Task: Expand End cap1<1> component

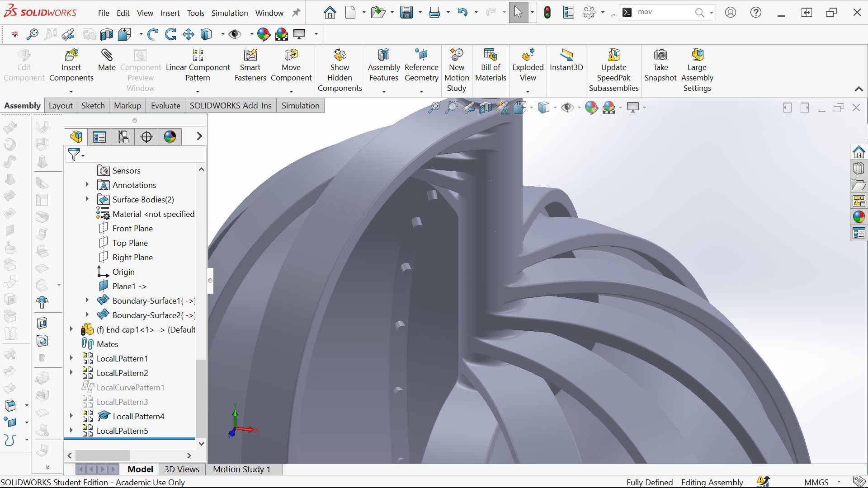Action: (71, 329)
